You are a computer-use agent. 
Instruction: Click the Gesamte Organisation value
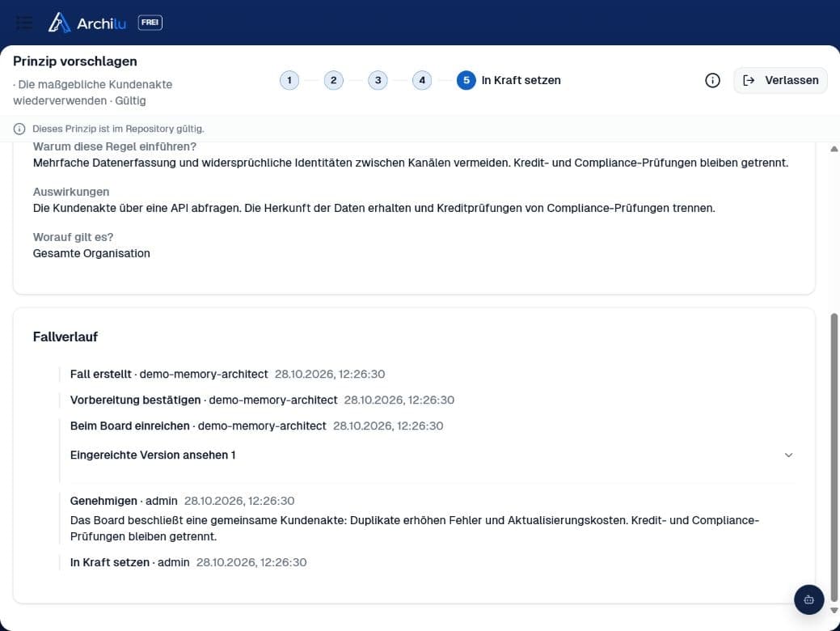91,253
